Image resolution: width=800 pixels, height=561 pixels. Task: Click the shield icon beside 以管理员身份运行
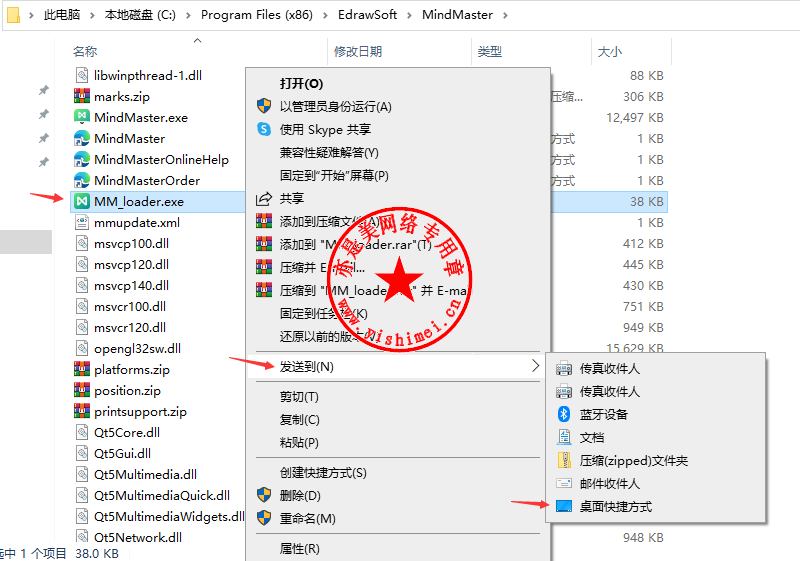point(264,106)
